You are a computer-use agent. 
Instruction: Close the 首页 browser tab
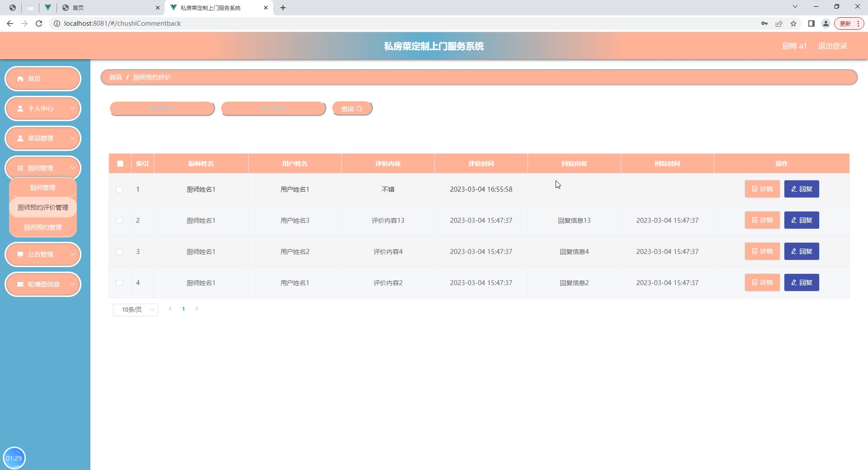(x=158, y=8)
